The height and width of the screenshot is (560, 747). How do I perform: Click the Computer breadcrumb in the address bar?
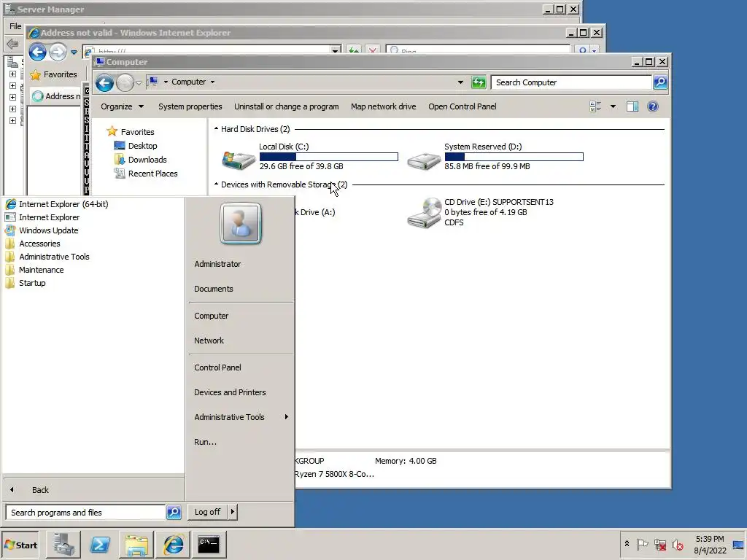tap(189, 82)
